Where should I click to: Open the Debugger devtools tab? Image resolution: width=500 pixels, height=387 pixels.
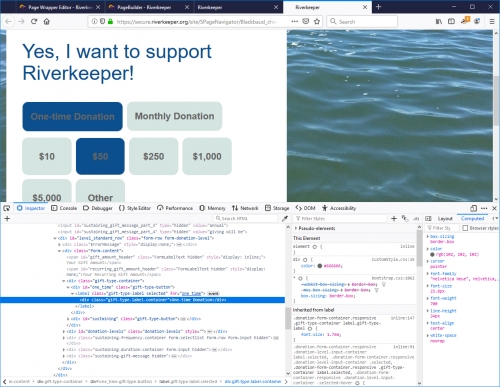click(98, 208)
